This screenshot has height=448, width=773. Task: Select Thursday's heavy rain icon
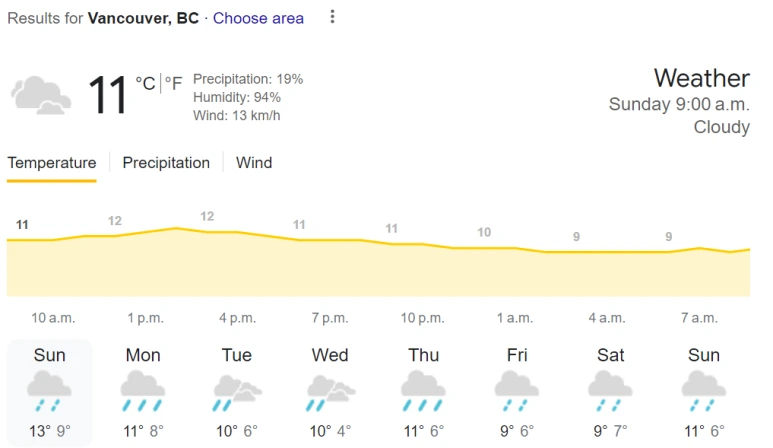pyautogui.click(x=423, y=391)
